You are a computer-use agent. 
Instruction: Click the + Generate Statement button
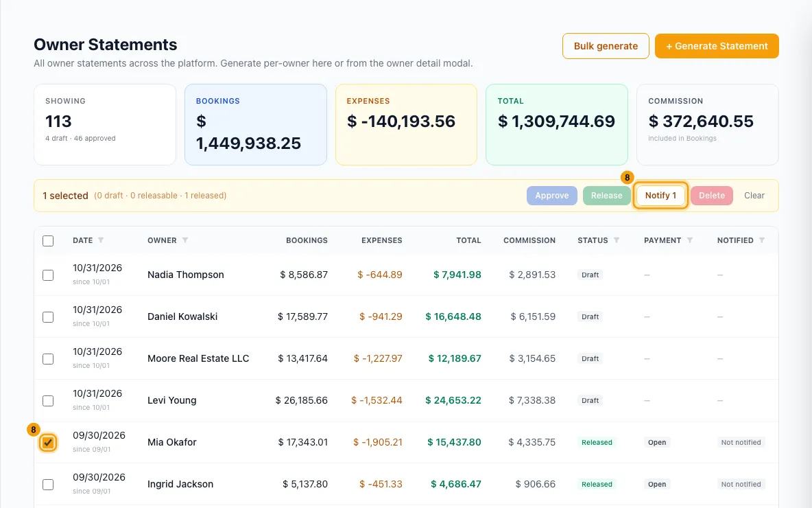pos(717,46)
